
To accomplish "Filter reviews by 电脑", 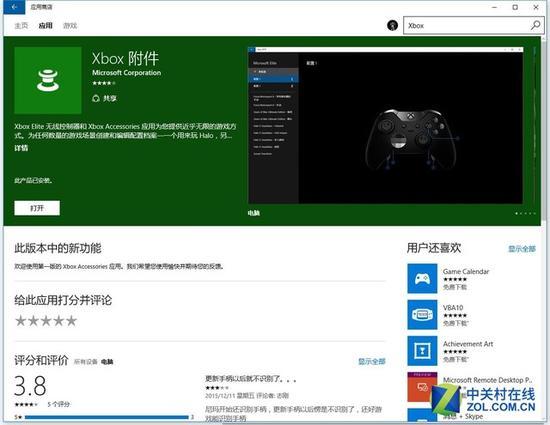I will click(107, 362).
